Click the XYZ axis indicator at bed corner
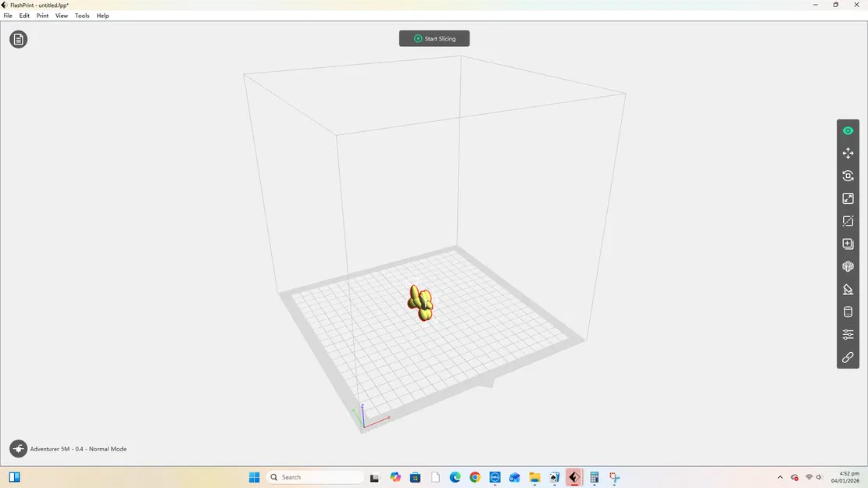868x488 pixels. 369,417
